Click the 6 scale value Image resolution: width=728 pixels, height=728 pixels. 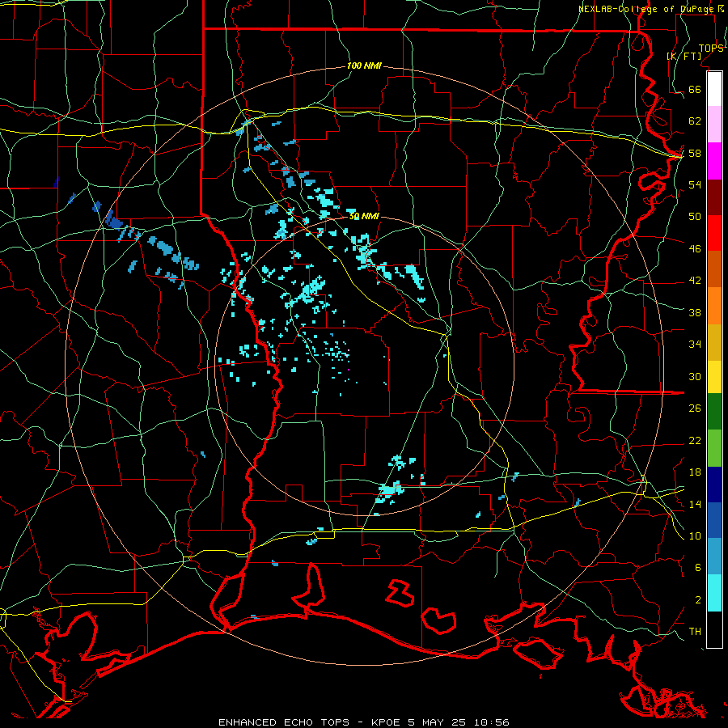tap(698, 568)
